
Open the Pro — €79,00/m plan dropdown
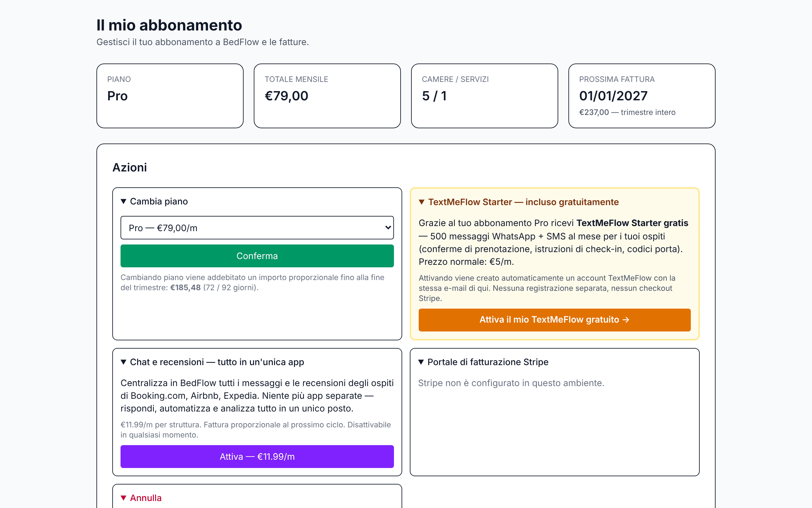(257, 228)
